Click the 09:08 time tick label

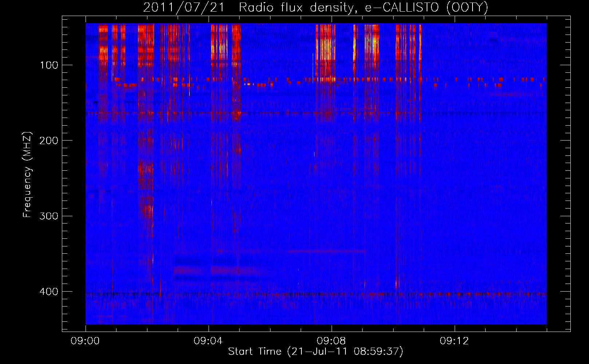point(331,341)
